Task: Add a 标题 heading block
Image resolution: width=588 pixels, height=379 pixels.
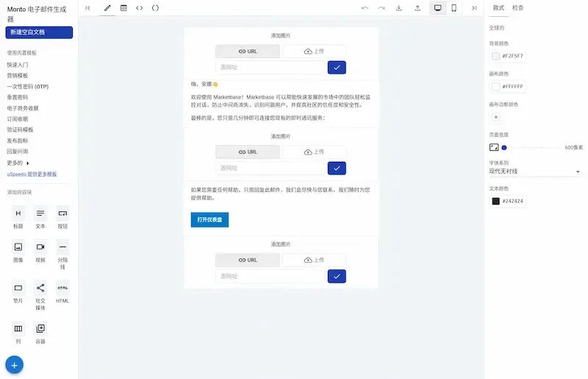Action: coord(18,218)
